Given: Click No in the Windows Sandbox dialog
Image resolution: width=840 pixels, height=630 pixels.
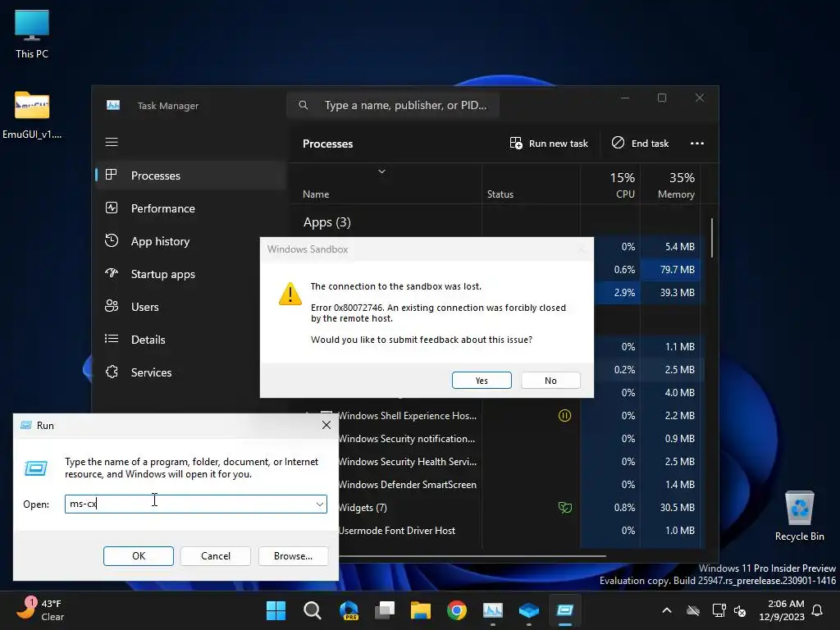Looking at the screenshot, I should (550, 381).
